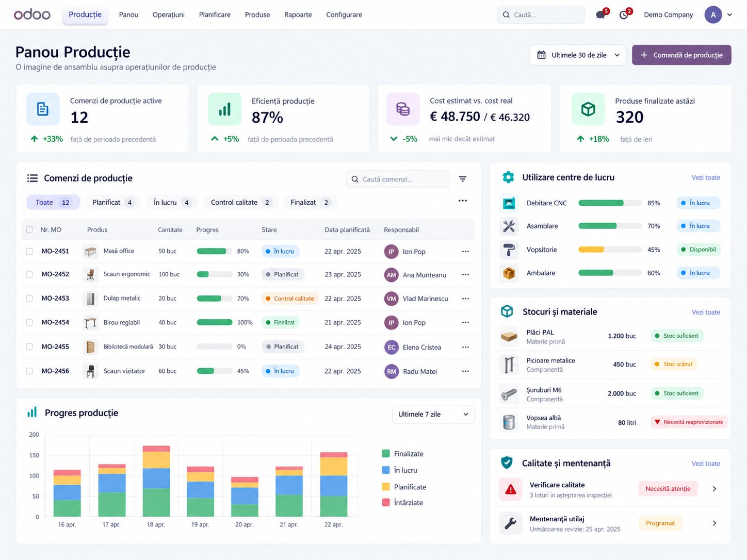Viewport: 747px width, 560px height.
Task: Click Vezi toate in Stocuri și materiale
Action: click(706, 312)
